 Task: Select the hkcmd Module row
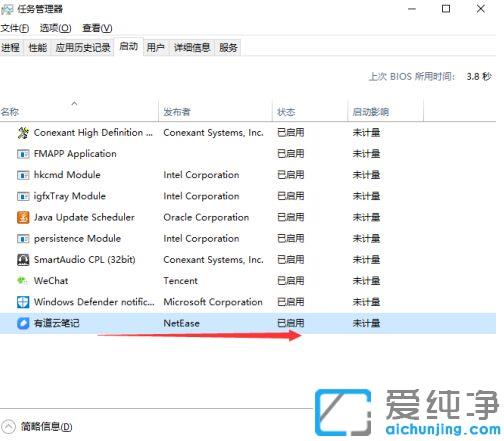[x=248, y=175]
